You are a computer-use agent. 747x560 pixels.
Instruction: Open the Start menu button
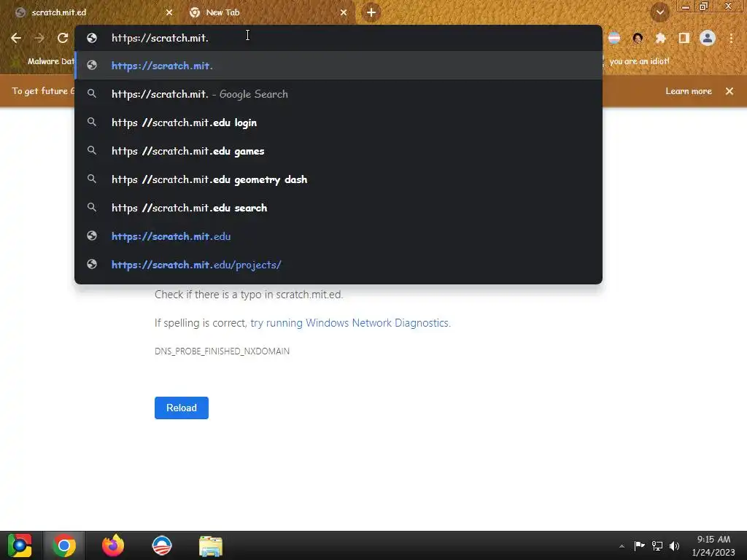[20, 545]
